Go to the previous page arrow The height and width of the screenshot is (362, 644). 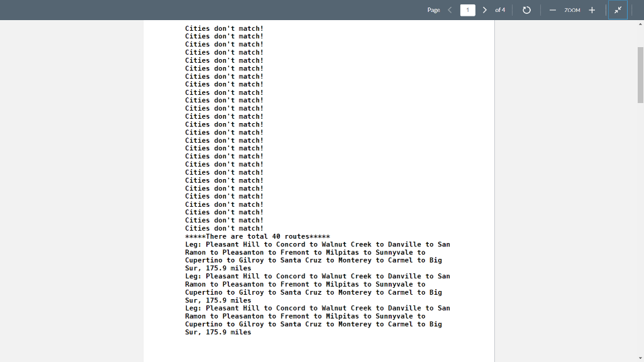[450, 10]
